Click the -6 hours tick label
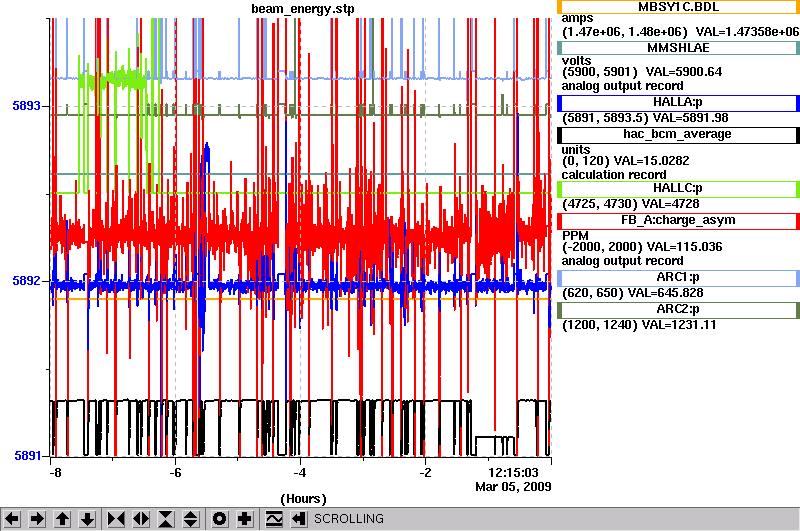The width and height of the screenshot is (800, 531). pyautogui.click(x=175, y=473)
